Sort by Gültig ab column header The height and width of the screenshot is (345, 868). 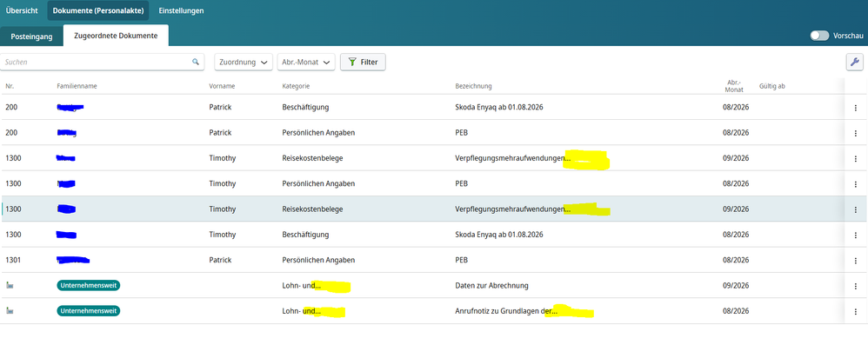772,86
